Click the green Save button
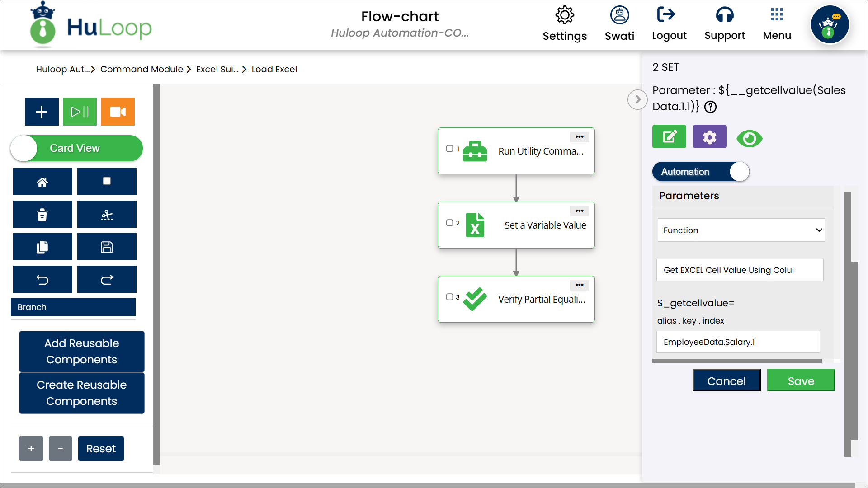 pyautogui.click(x=801, y=380)
